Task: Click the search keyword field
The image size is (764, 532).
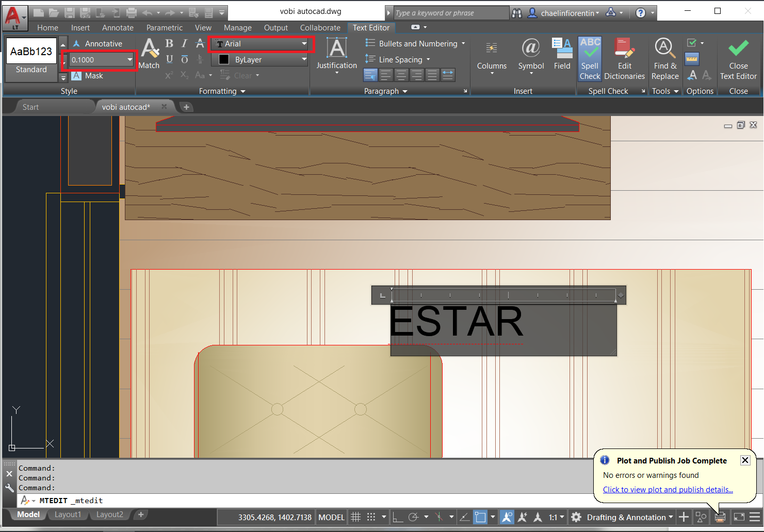Action: coord(451,13)
